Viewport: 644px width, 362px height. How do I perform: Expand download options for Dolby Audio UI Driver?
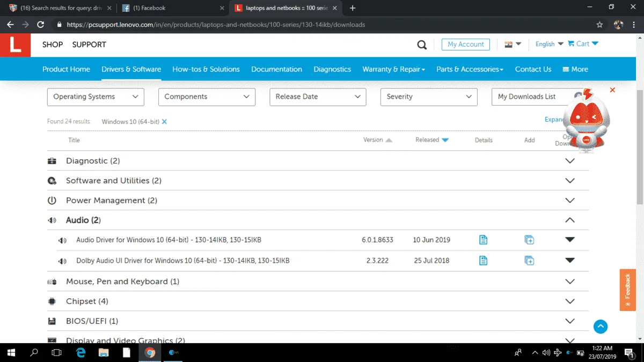point(570,261)
